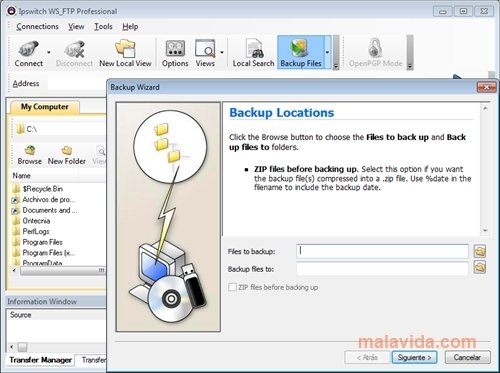Expand the Views dropdown arrow
500x373 pixels.
[222, 53]
